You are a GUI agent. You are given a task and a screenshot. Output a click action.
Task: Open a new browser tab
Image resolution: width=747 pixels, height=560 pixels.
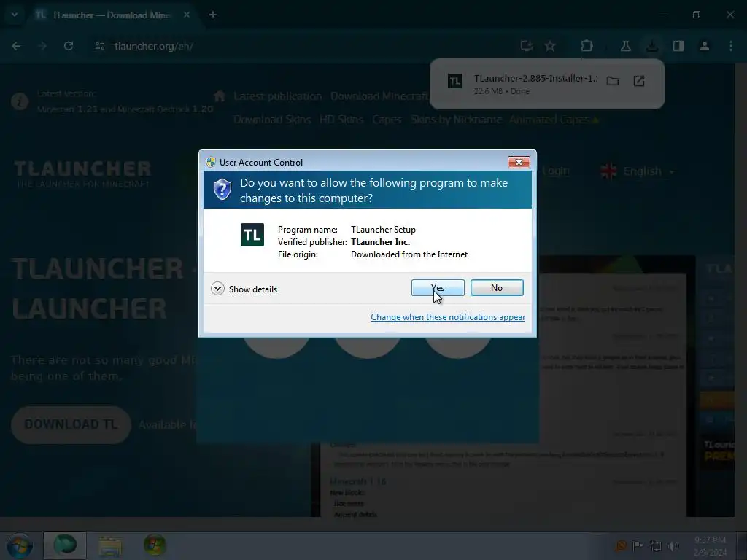[213, 15]
